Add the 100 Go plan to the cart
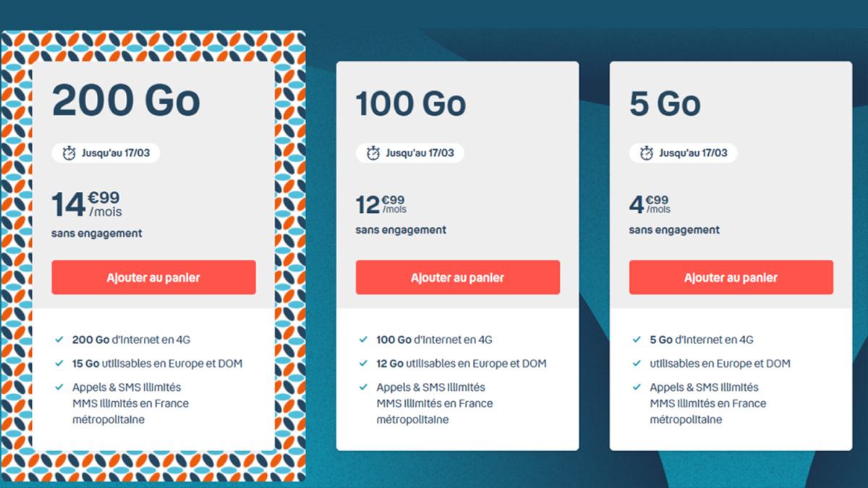The image size is (868, 488). click(457, 277)
